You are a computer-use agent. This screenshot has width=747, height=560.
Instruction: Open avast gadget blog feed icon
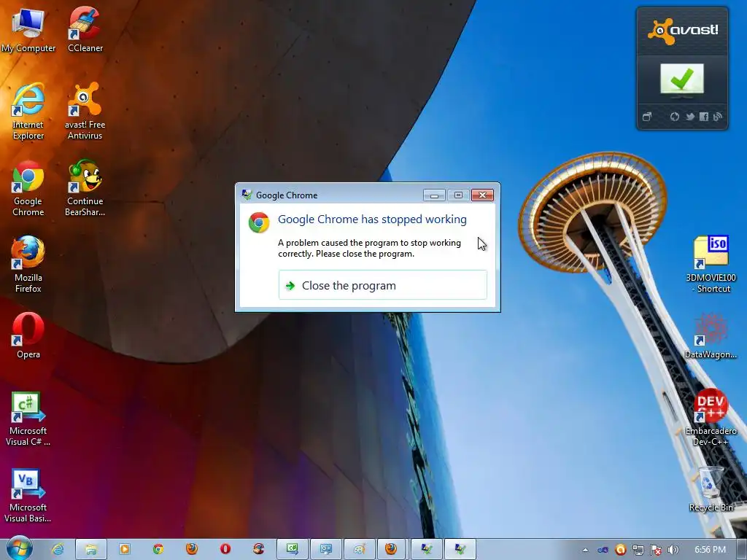click(x=718, y=117)
